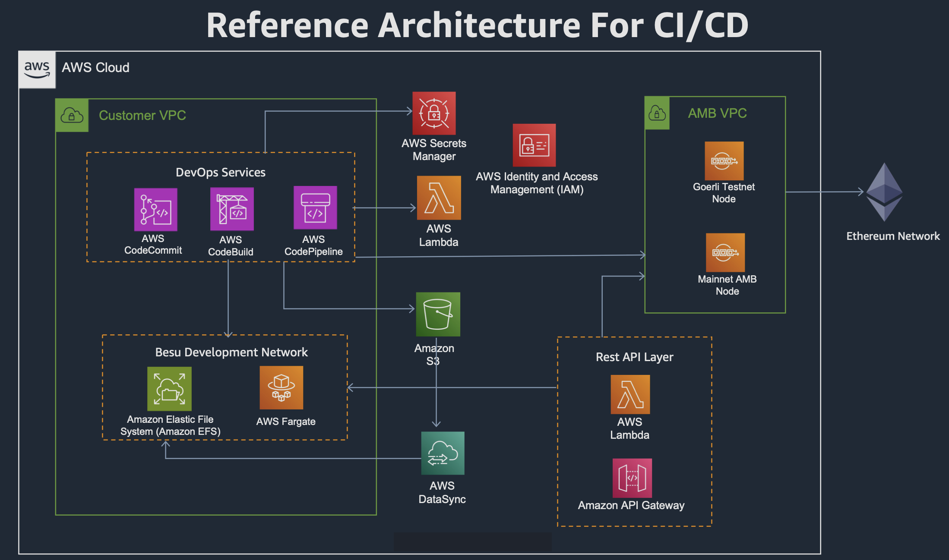This screenshot has width=949, height=560.
Task: Select the AWS CodePipeline icon
Action: pos(315,208)
